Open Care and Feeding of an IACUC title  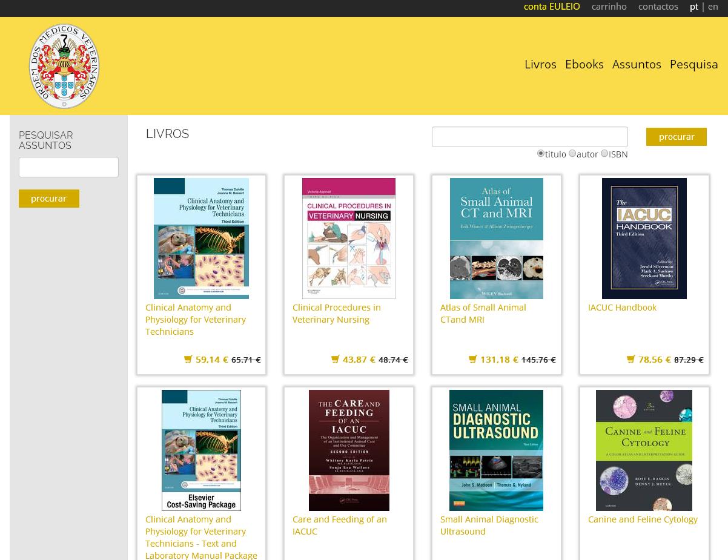340,525
